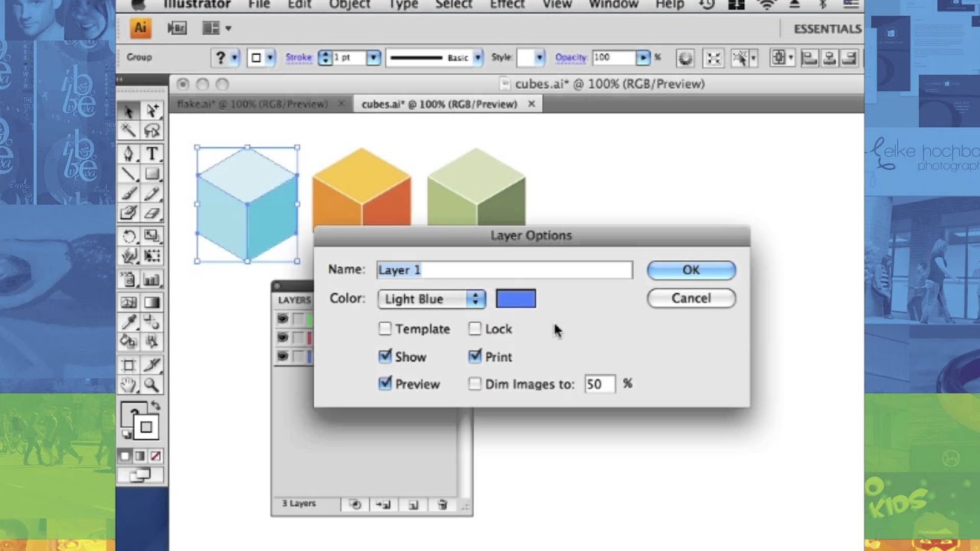Viewport: 980px width, 551px height.
Task: Click the Opacity panel link
Action: click(571, 57)
